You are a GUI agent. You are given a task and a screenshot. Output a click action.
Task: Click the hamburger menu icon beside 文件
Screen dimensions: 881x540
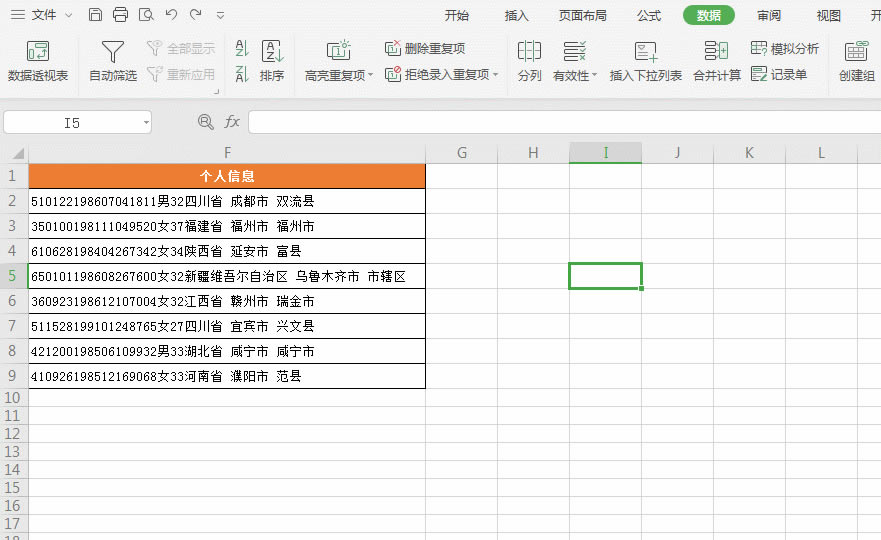click(x=18, y=15)
